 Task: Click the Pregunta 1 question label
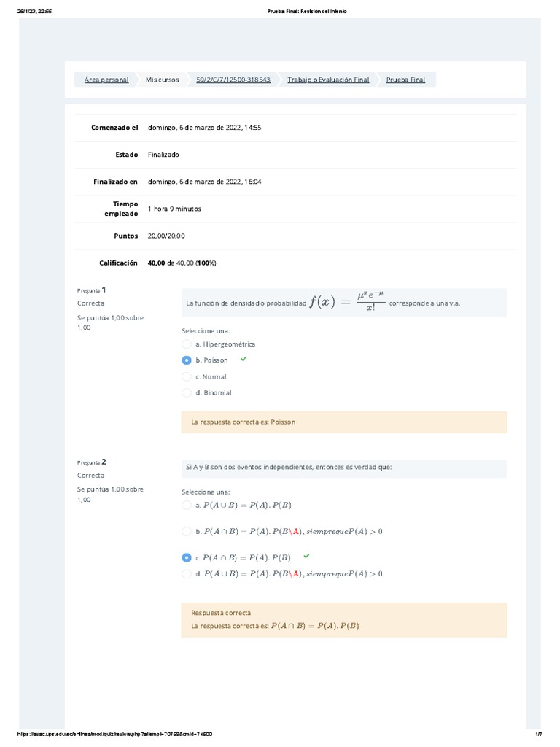[92, 290]
